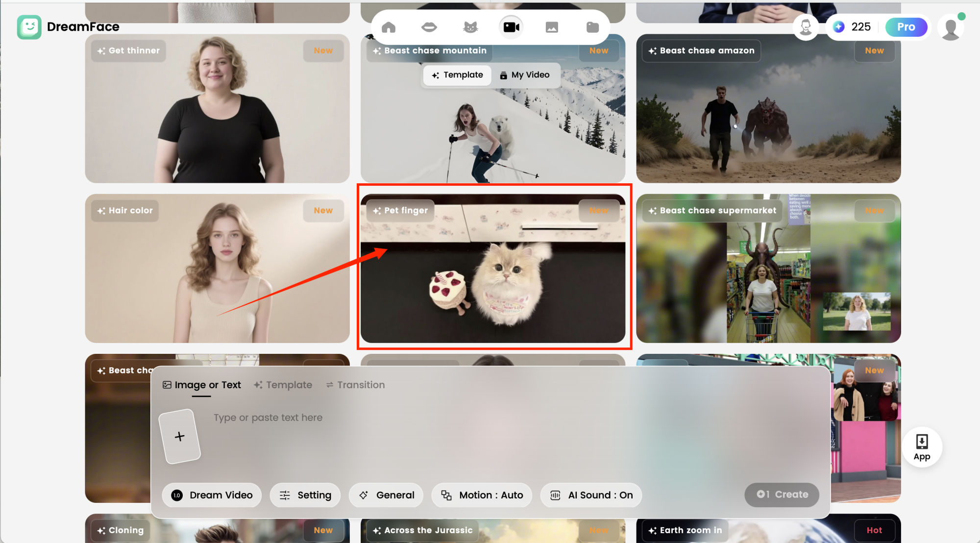
Task: Expand the Dream Video model selector
Action: [x=212, y=495]
